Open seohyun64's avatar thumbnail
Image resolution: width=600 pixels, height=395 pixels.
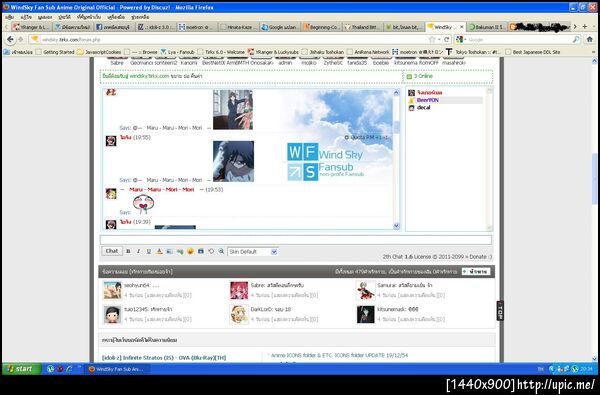[x=112, y=291]
